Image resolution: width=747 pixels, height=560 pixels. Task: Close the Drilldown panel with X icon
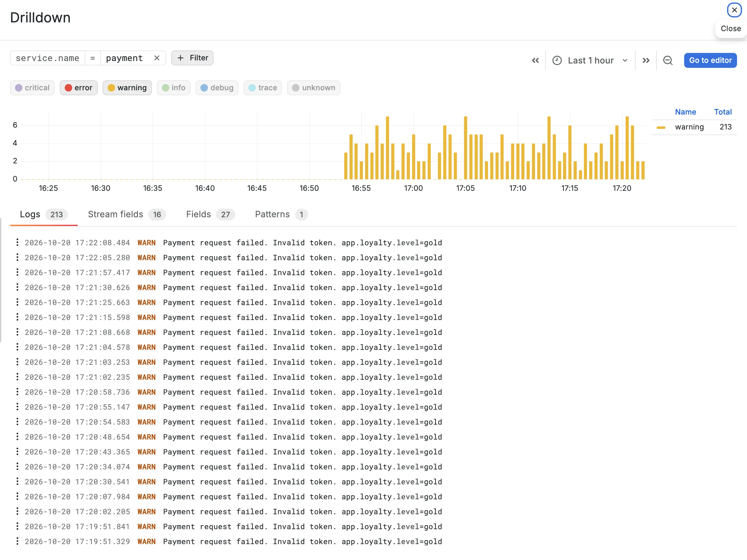(734, 10)
